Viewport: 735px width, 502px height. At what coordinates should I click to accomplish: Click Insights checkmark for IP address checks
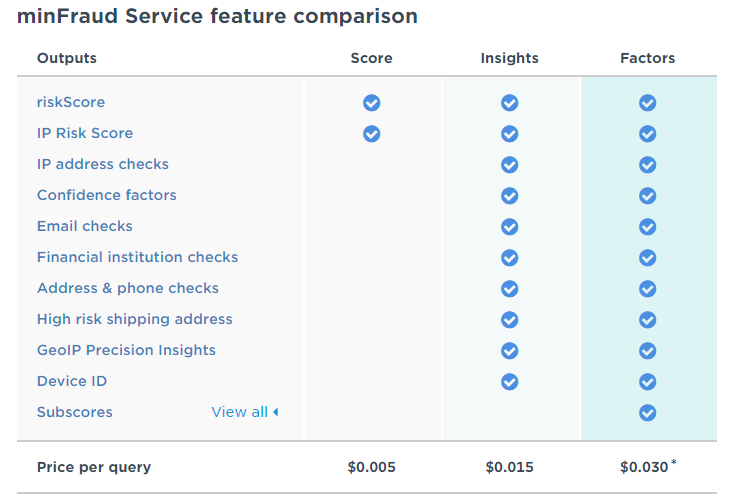point(509,165)
